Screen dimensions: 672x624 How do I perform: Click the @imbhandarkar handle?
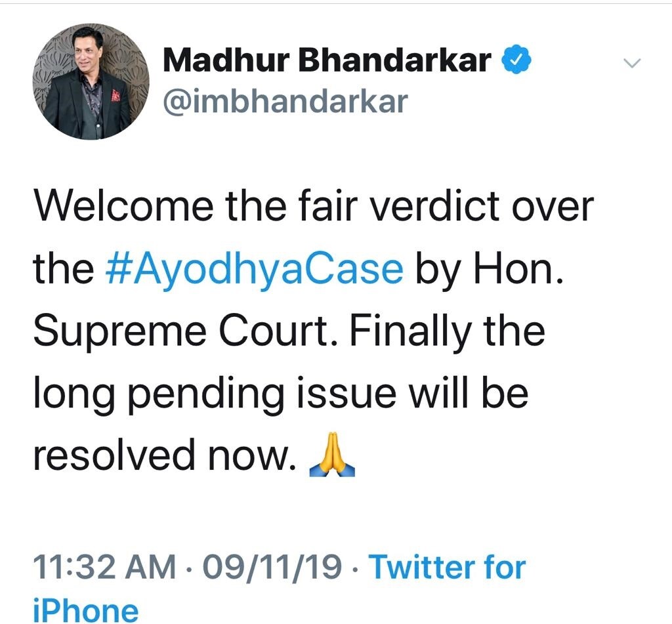click(x=285, y=102)
